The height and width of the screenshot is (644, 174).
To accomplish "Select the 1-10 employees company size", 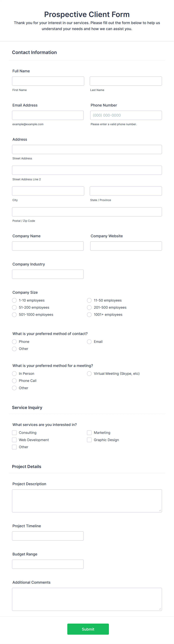I will point(14,300).
